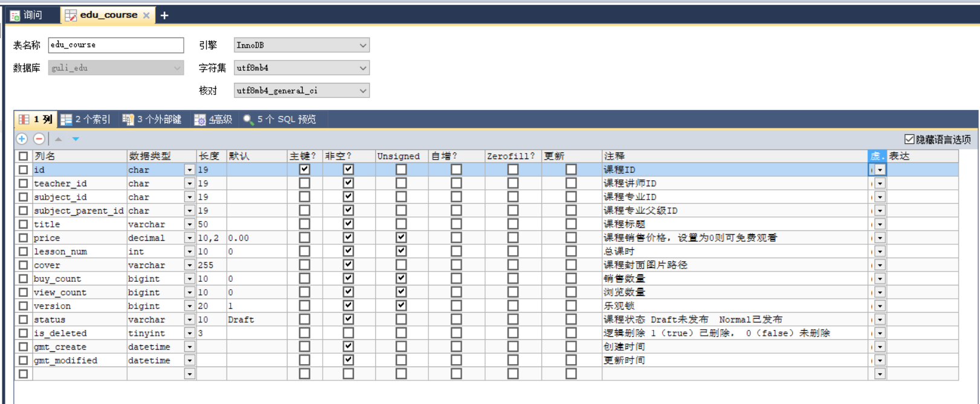Select the buy_count column name cell
Image resolution: width=980 pixels, height=404 pixels.
coord(79,279)
